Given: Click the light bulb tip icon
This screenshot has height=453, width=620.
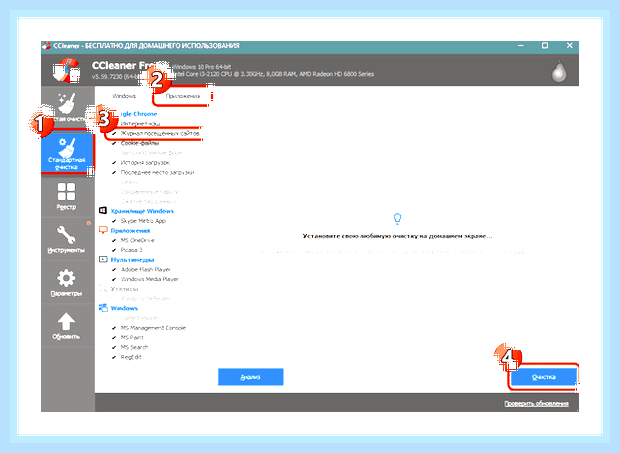Looking at the screenshot, I should pyautogui.click(x=397, y=218).
